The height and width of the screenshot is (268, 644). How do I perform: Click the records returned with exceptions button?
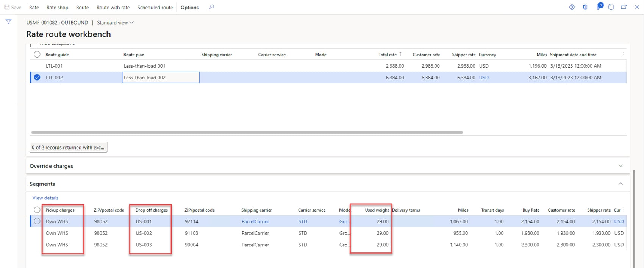pyautogui.click(x=68, y=147)
